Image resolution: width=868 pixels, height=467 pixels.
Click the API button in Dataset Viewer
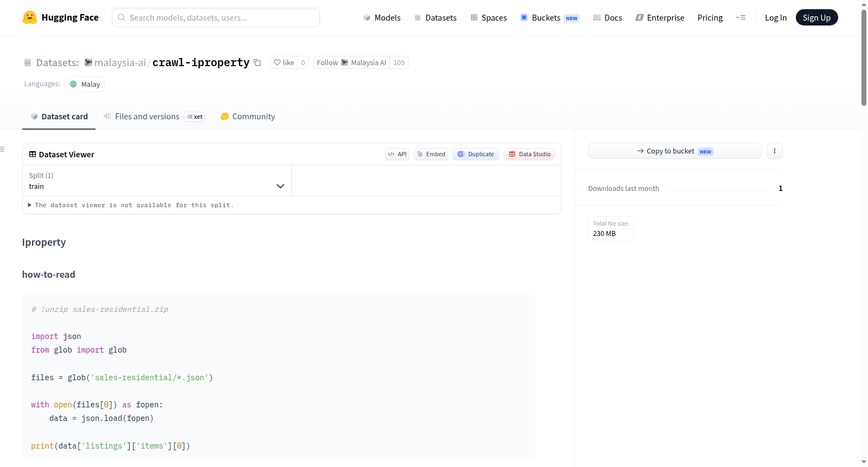coord(397,154)
